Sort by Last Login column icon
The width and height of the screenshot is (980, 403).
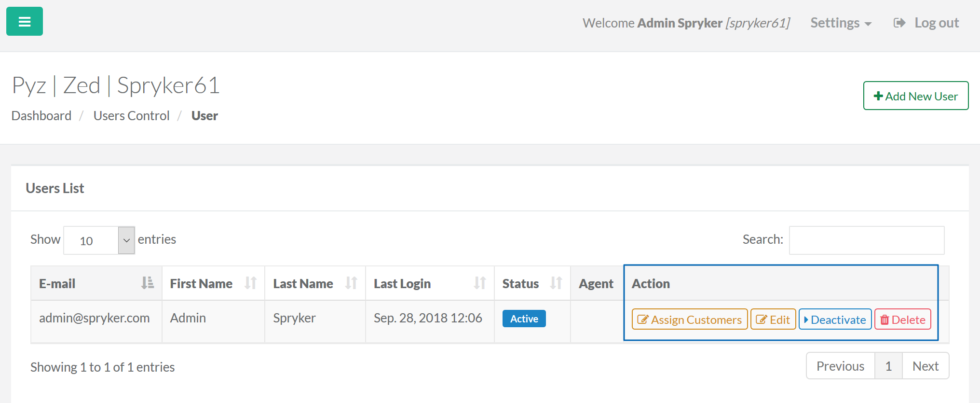coord(480,283)
